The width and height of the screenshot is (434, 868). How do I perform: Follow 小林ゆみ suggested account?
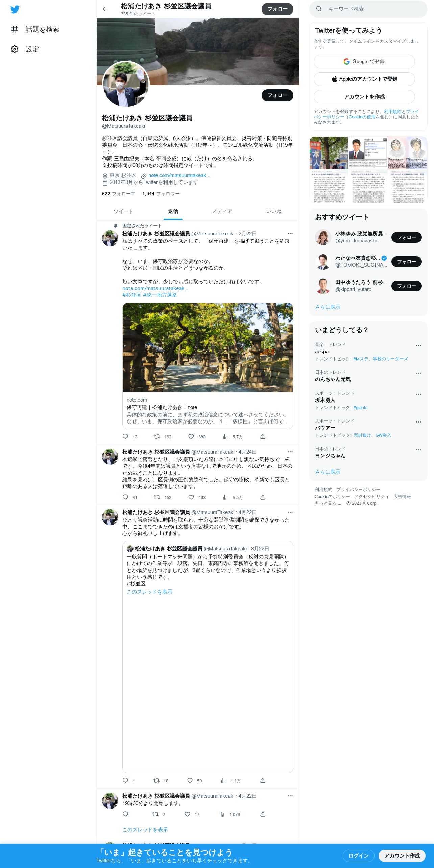(407, 237)
